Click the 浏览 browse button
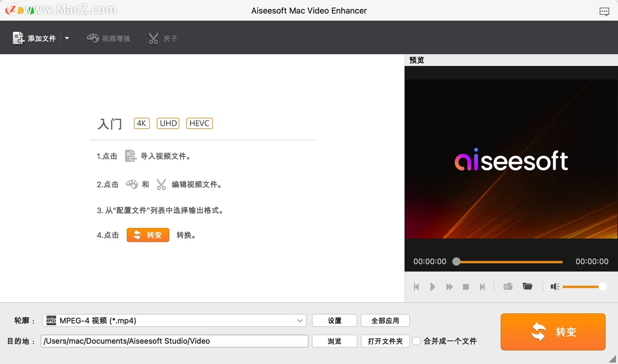The width and height of the screenshot is (618, 364). (334, 341)
